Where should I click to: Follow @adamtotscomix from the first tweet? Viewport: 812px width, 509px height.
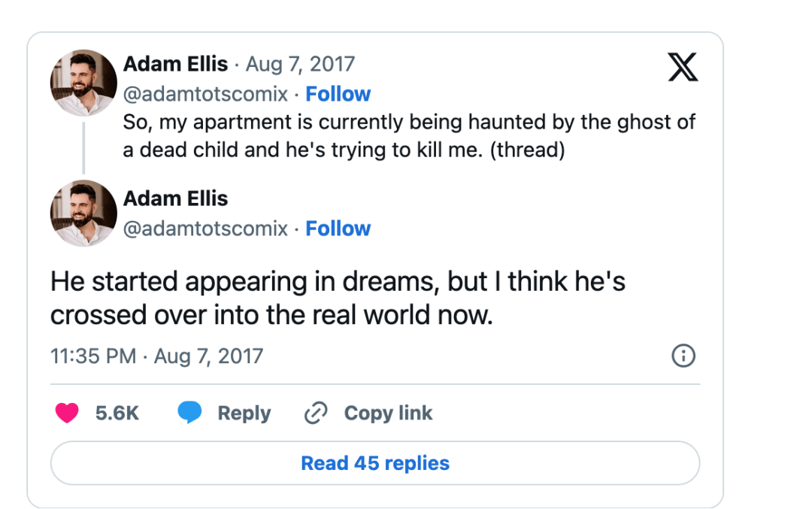pos(338,94)
